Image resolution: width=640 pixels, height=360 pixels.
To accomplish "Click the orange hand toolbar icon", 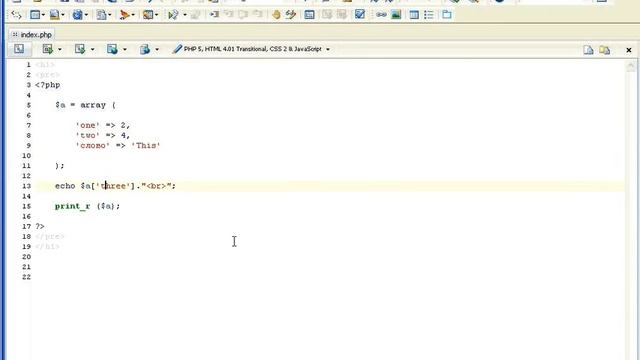I will (x=276, y=15).
